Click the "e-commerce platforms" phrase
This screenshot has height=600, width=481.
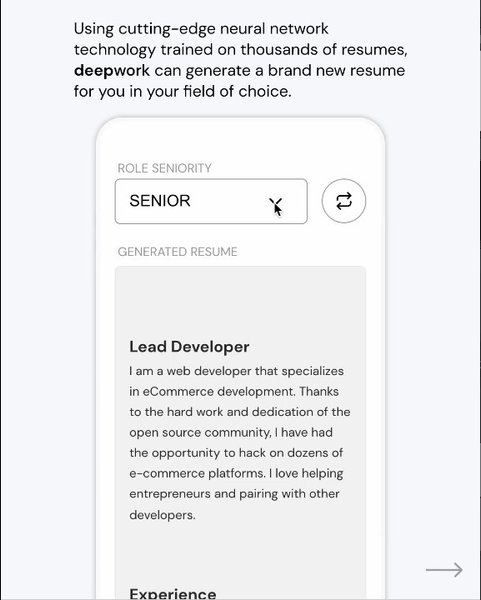[x=197, y=474]
